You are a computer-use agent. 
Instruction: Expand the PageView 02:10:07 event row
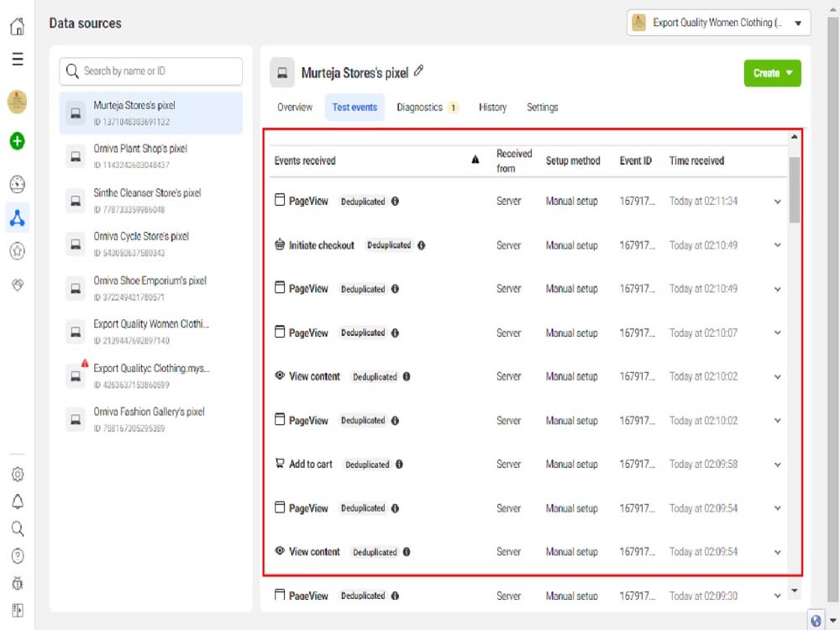click(777, 333)
